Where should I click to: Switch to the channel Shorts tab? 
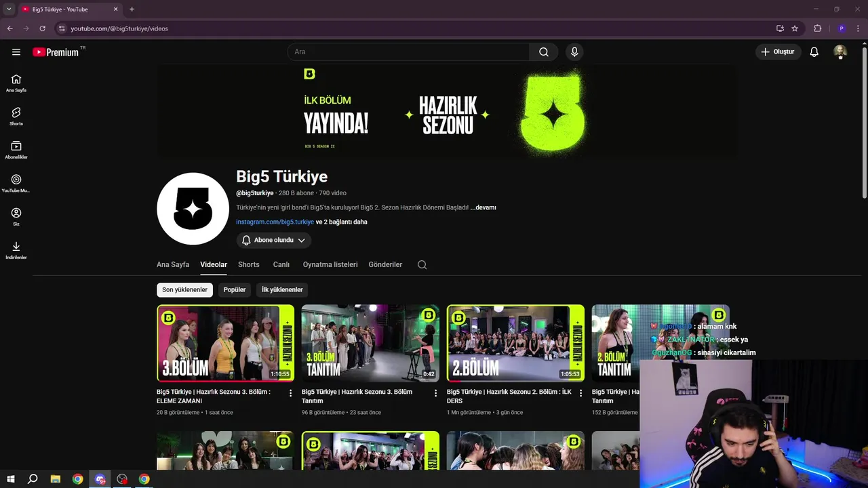[x=249, y=264]
